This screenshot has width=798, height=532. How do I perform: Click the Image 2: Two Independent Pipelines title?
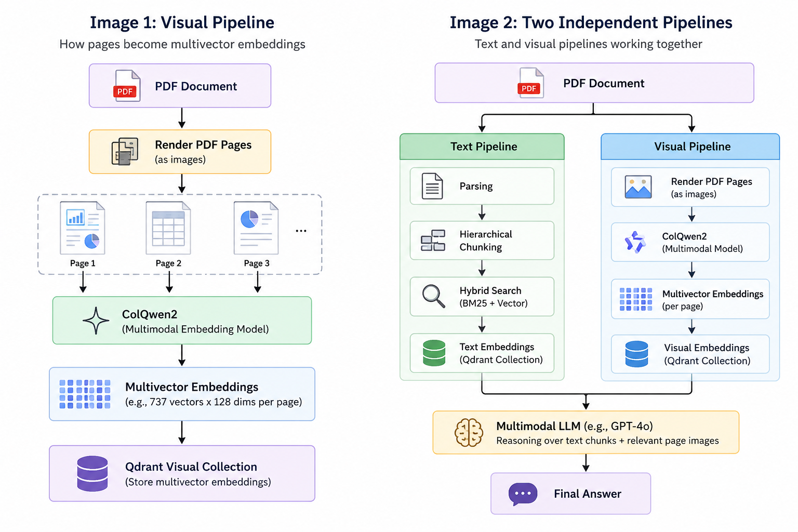point(591,22)
